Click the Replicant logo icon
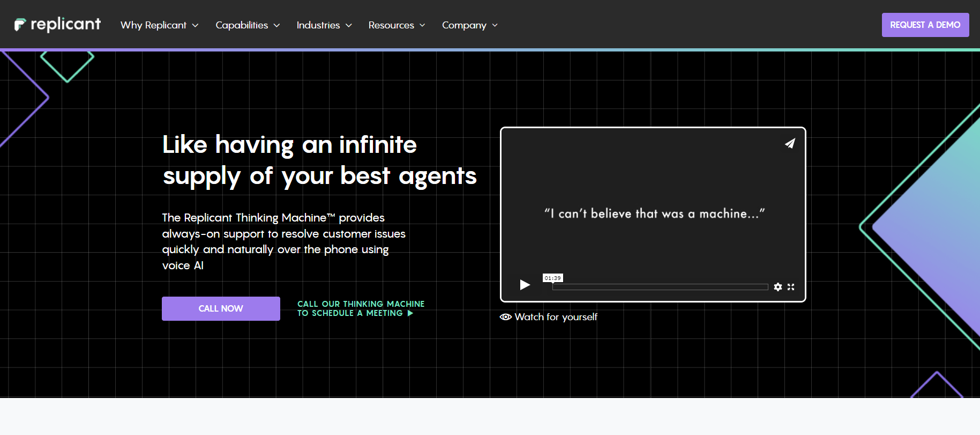This screenshot has height=435, width=980. coord(20,25)
